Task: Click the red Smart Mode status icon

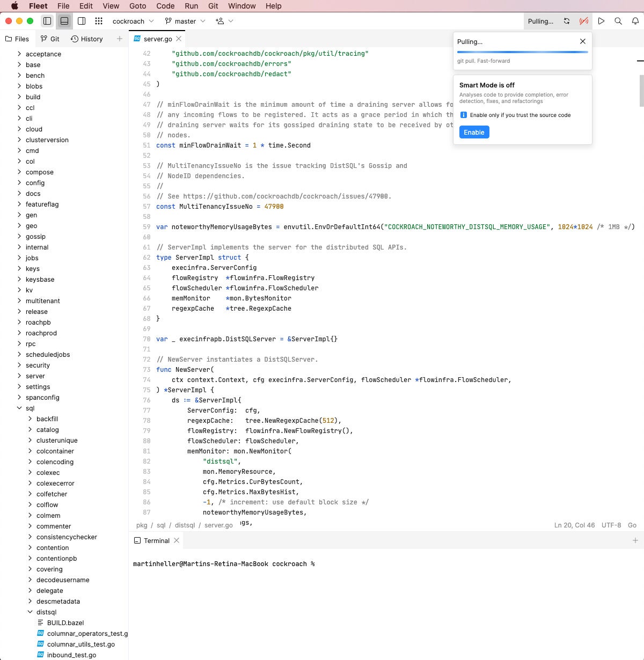Action: (584, 21)
